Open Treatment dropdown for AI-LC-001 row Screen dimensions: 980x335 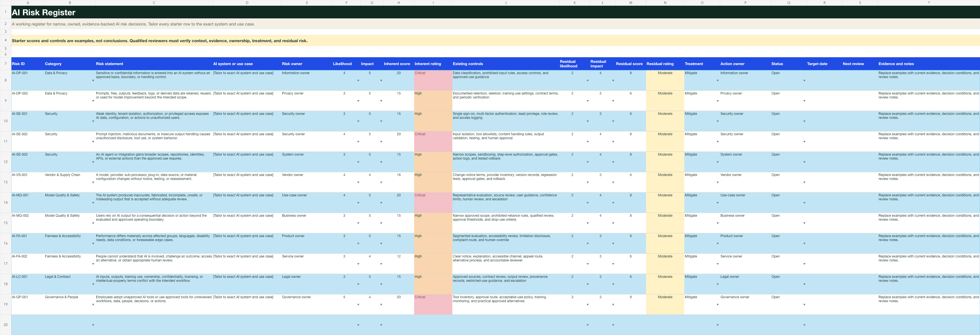coord(717,284)
